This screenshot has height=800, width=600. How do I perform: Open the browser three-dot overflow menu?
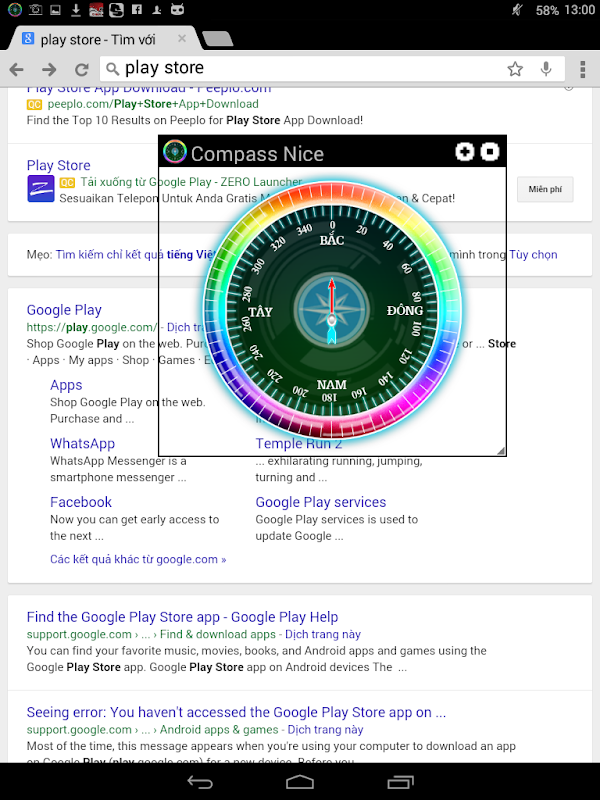point(583,69)
